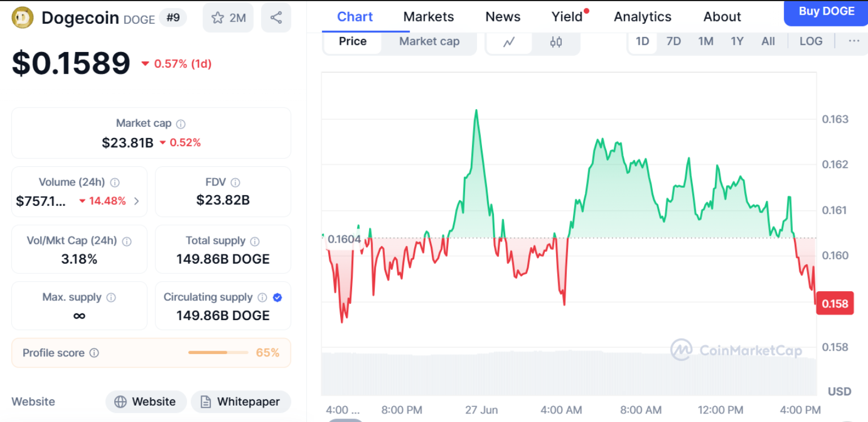Click the 0.57% (1d) change indicator
Viewport: 868px width, 422px height.
tap(176, 64)
